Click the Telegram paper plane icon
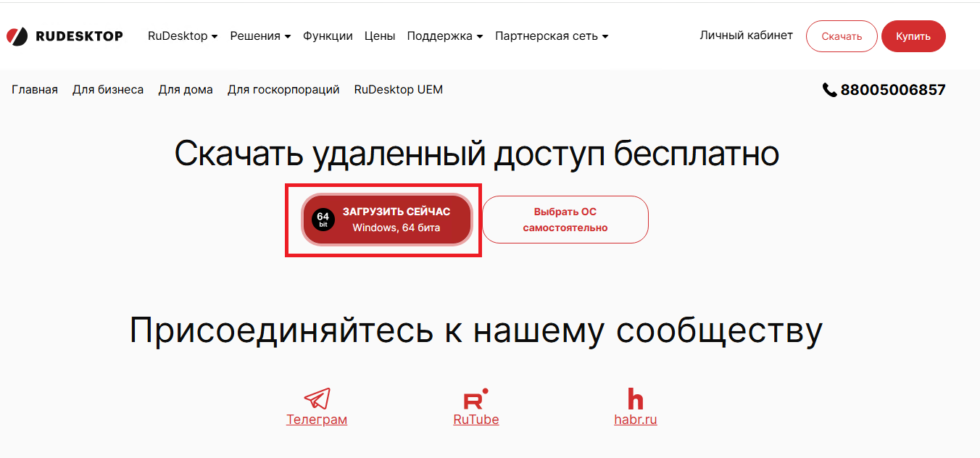Screen dimensions: 980x458 tap(317, 399)
